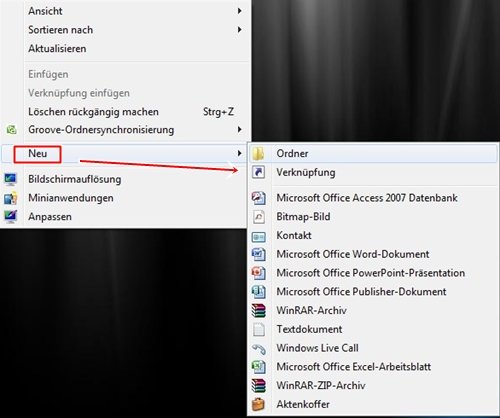Click the Groove-Ordnersynchronisierung icon
500x418 pixels.
tap(11, 130)
